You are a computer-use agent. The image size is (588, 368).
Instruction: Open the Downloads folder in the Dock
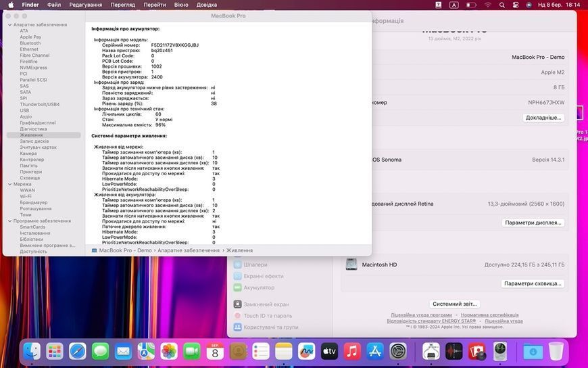coord(533,352)
